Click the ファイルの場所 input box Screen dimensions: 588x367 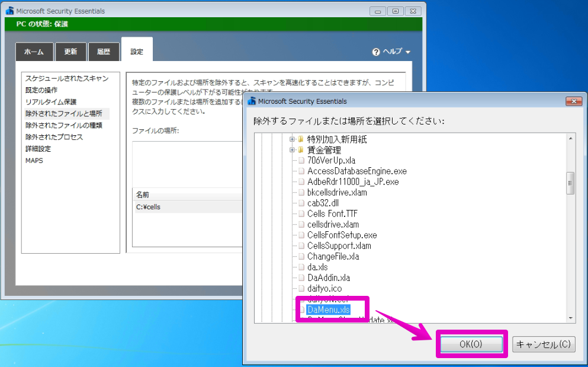click(188, 164)
